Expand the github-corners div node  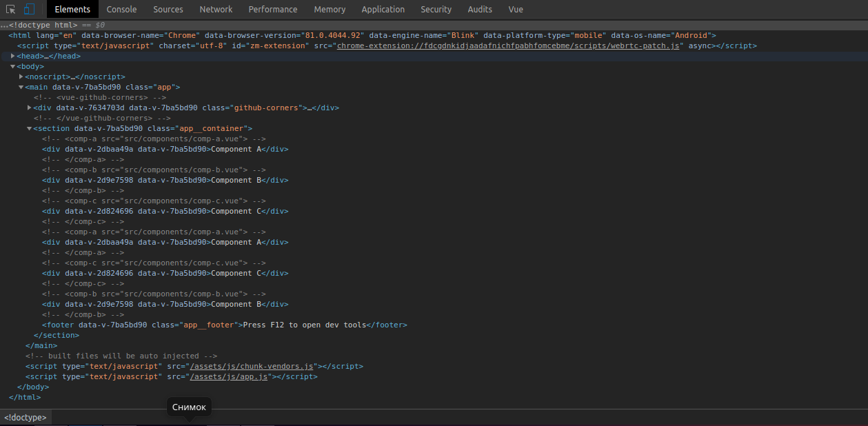(x=30, y=108)
